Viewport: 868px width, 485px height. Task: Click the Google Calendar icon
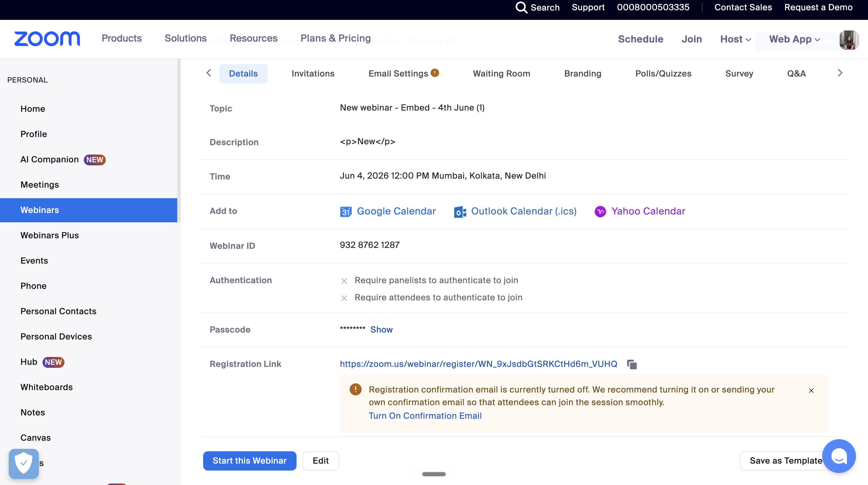[x=346, y=211]
